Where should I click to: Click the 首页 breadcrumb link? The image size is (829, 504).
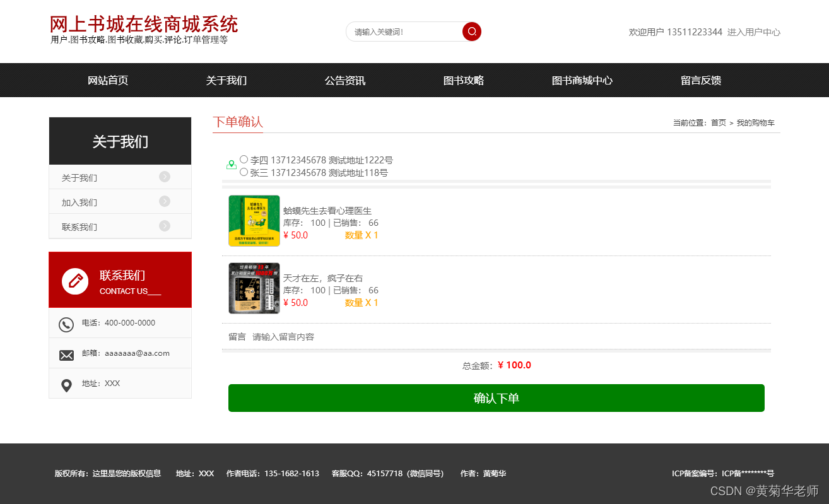[x=719, y=122]
